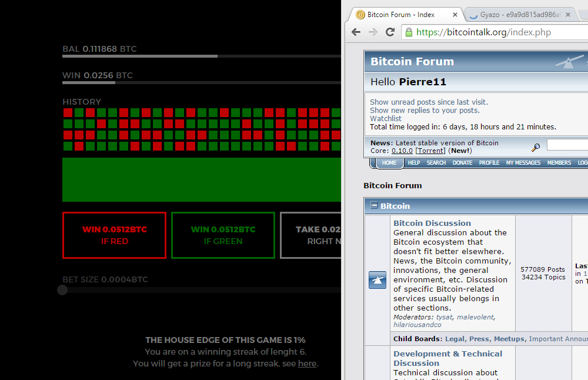This screenshot has width=588, height=380.
Task: Reload the bitcointalk page
Action: click(390, 32)
